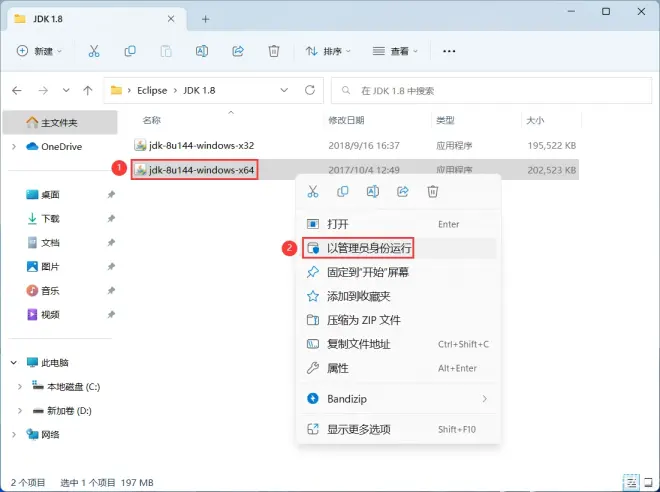The width and height of the screenshot is (660, 492).
Task: Select 本地磁盘 (C:) in the sidebar
Action: (74, 386)
